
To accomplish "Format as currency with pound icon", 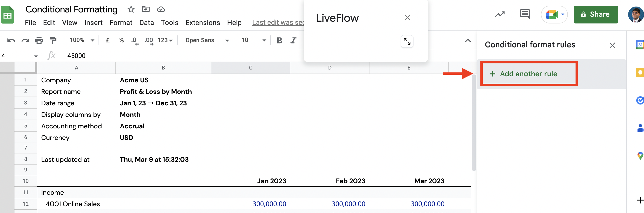I will pos(108,40).
